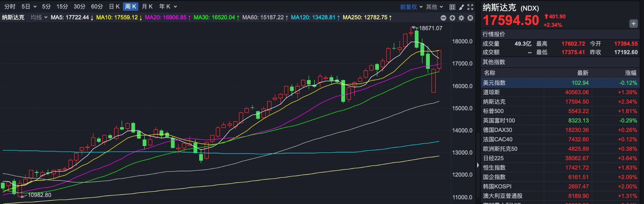Viewport: 644px width, 204px height.
Task: Select the 国企指数 row
Action: coord(560,177)
